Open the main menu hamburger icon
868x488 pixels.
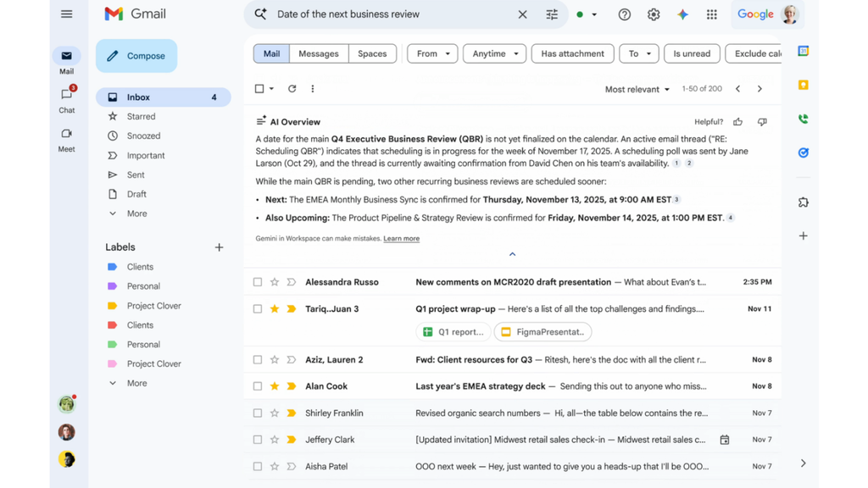tap(66, 14)
